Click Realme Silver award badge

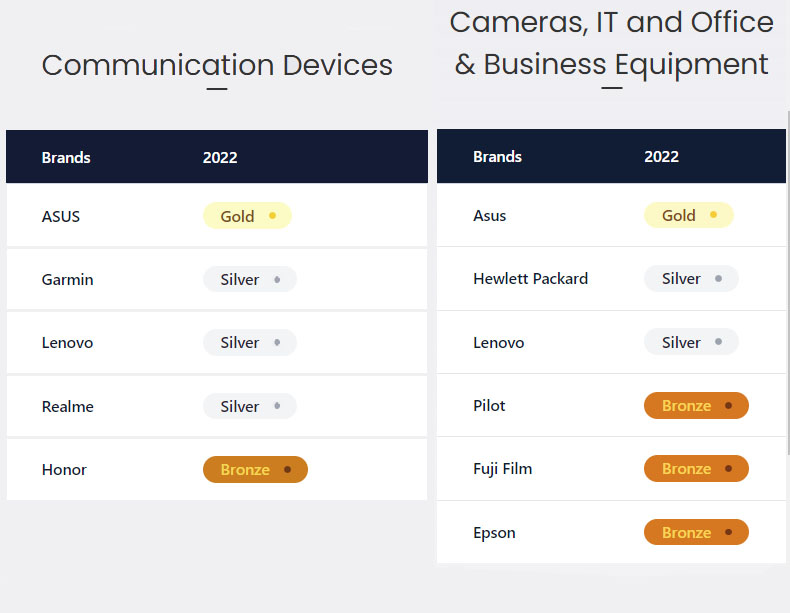(250, 406)
